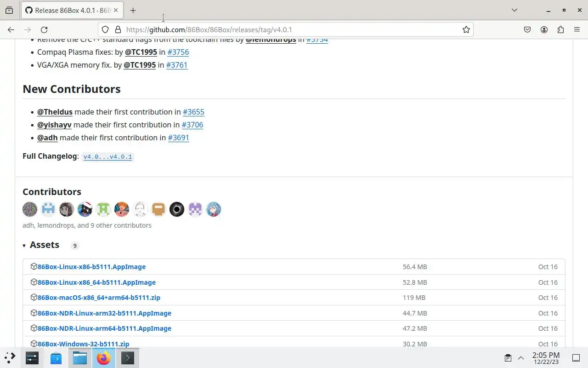Image resolution: width=588 pixels, height=368 pixels.
Task: Click the green pixel contributor avatar
Action: click(103, 209)
